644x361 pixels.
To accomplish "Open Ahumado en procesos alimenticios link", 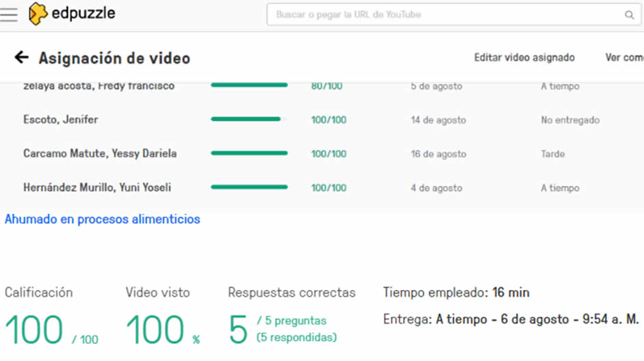I will 102,219.
